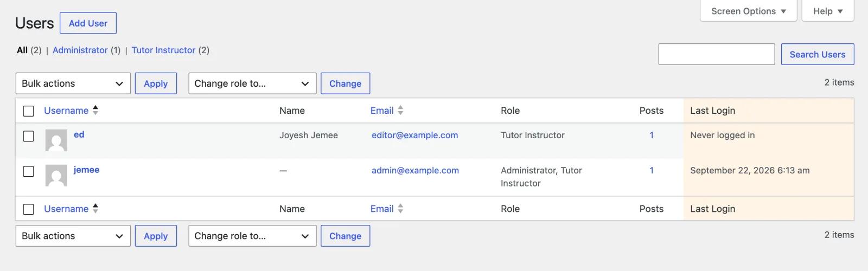Viewport: 868px width, 271px height.
Task: Open the top Bulk actions dropdown
Action: tap(73, 83)
